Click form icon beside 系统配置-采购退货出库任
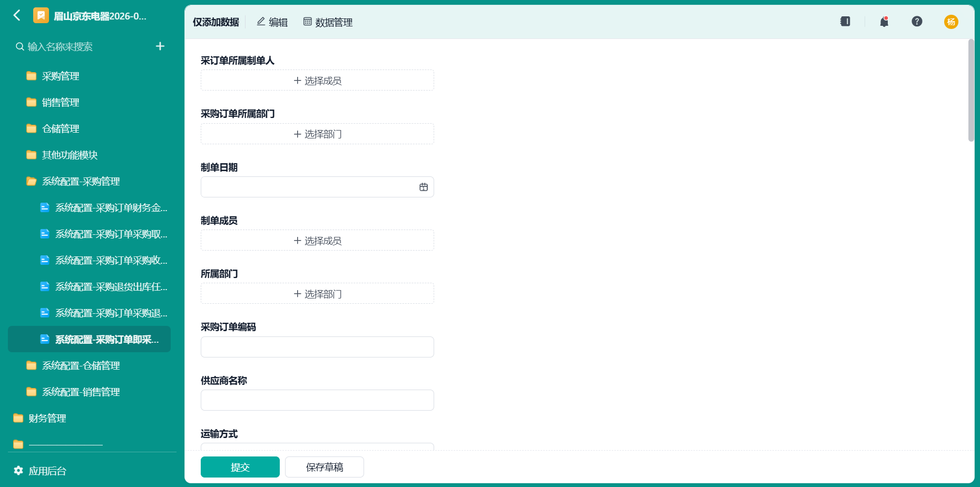The height and width of the screenshot is (487, 980). 45,286
